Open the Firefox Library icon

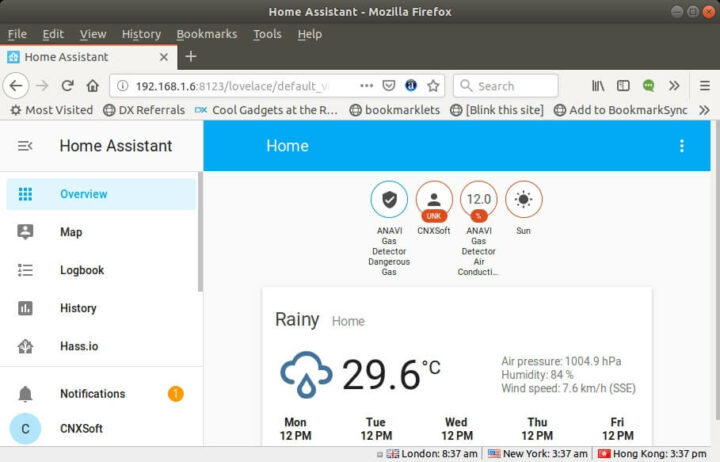pos(598,86)
